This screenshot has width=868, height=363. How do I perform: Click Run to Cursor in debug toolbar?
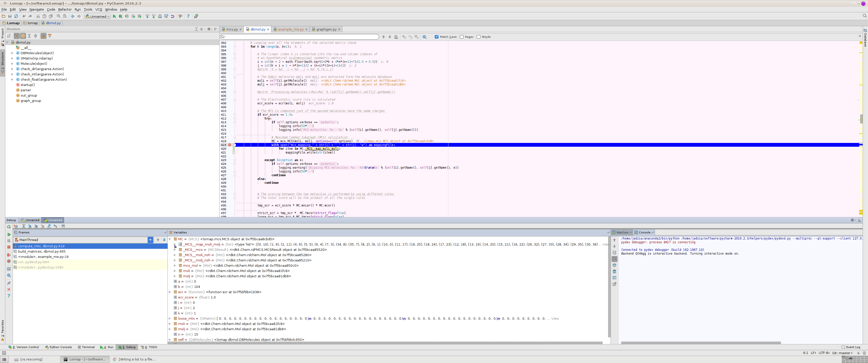point(56,226)
